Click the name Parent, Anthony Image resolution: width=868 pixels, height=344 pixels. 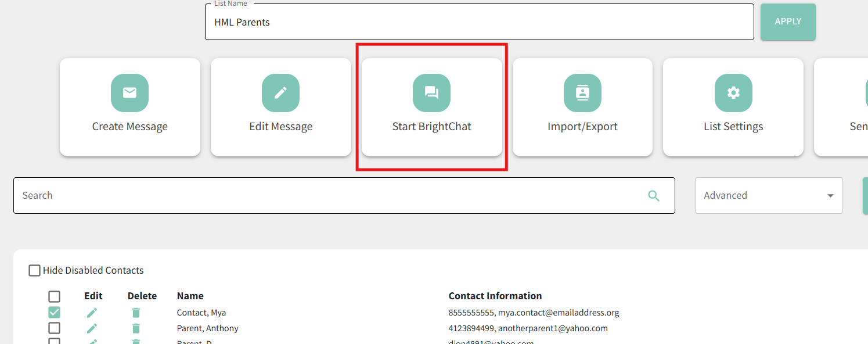[x=208, y=328]
